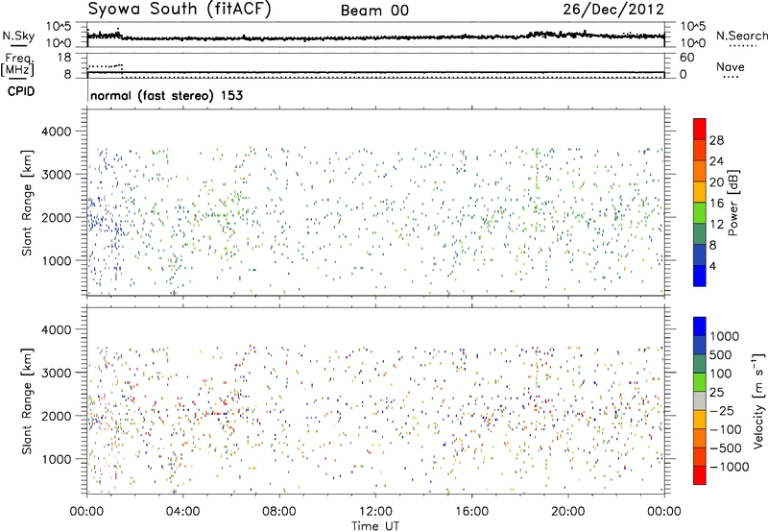Click the '20:00' time axis tick
The width and height of the screenshot is (768, 532).
(567, 512)
